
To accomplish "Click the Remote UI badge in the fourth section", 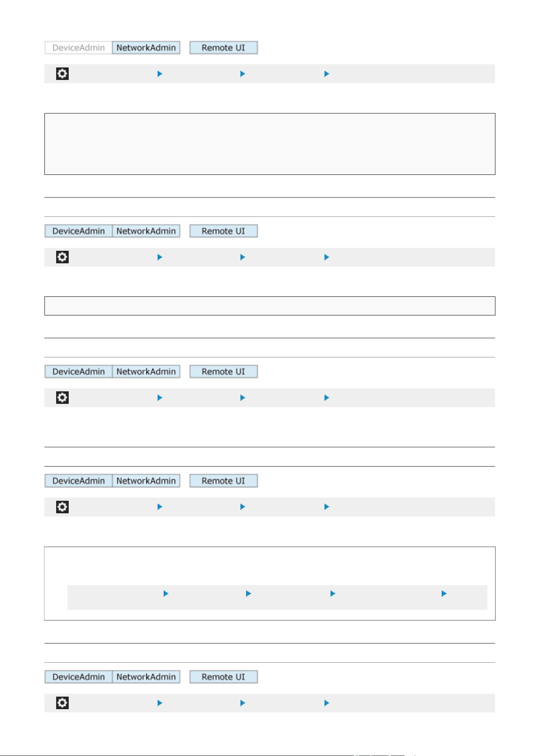I will coord(223,481).
